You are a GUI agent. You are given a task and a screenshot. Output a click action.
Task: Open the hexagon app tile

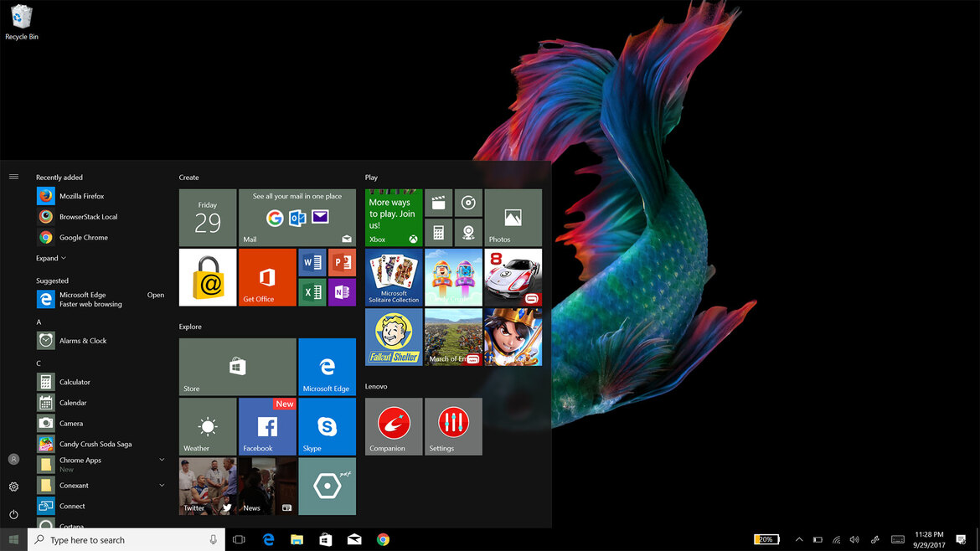click(327, 486)
